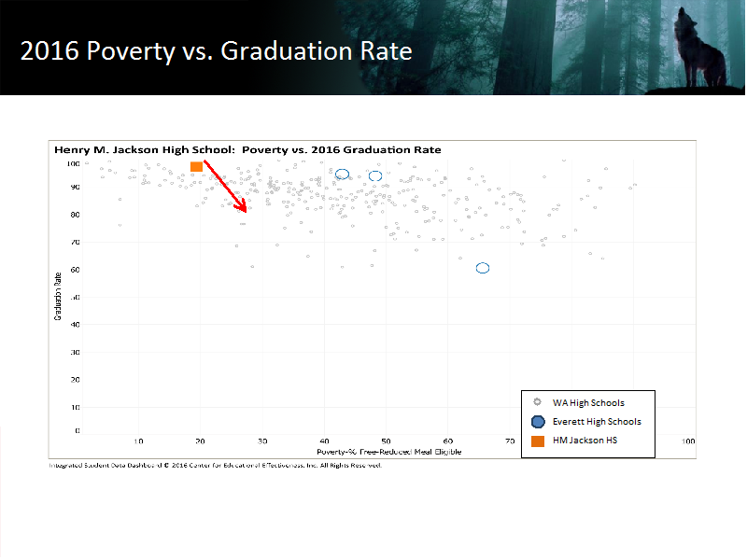Image resolution: width=747 pixels, height=560 pixels.
Task: Click the 100 label on the y-axis
Action: coord(73,164)
